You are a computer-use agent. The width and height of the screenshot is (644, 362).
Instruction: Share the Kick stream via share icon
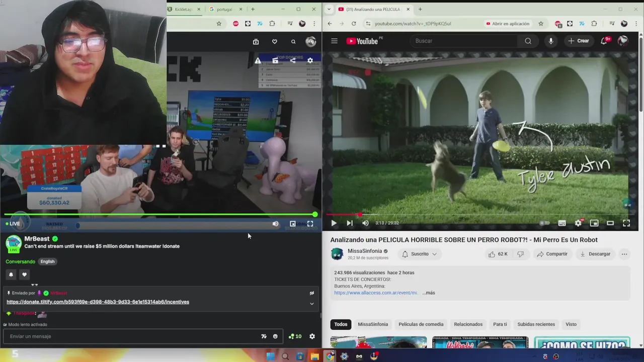[292, 60]
